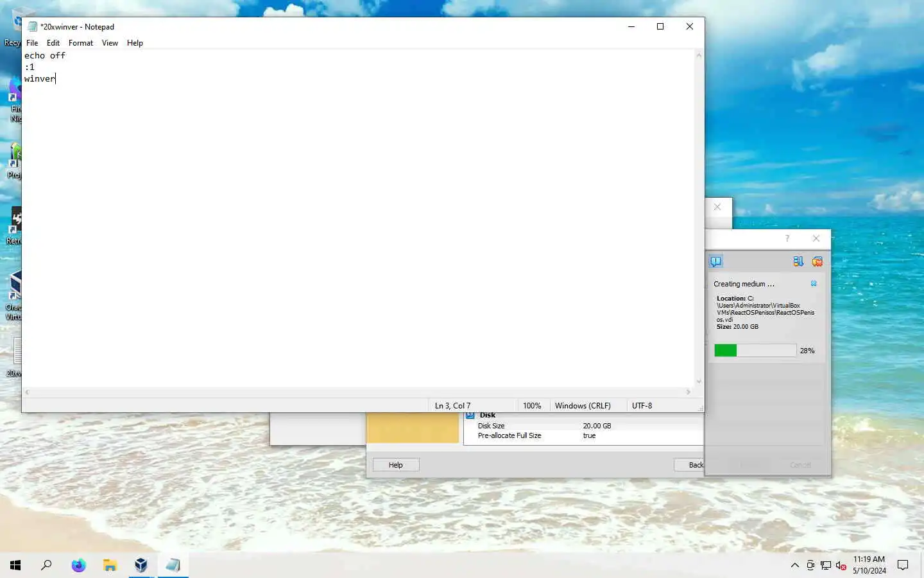Click the 'UTF-8' encoding status bar entry
Viewport: 924px width, 578px height.
click(x=642, y=406)
